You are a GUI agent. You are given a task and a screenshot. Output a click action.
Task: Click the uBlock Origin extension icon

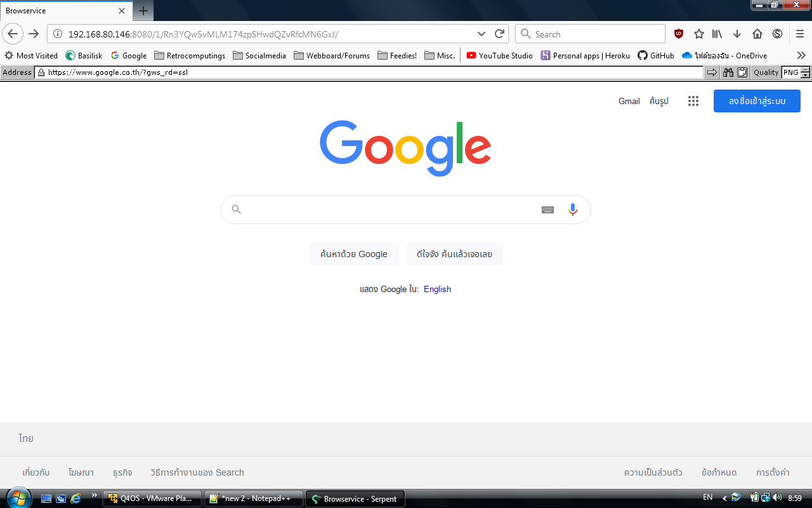(x=679, y=34)
